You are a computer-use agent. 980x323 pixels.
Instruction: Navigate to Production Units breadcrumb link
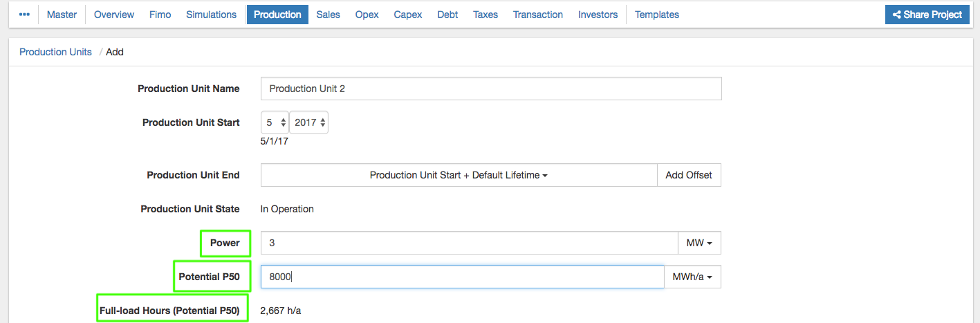click(x=55, y=52)
